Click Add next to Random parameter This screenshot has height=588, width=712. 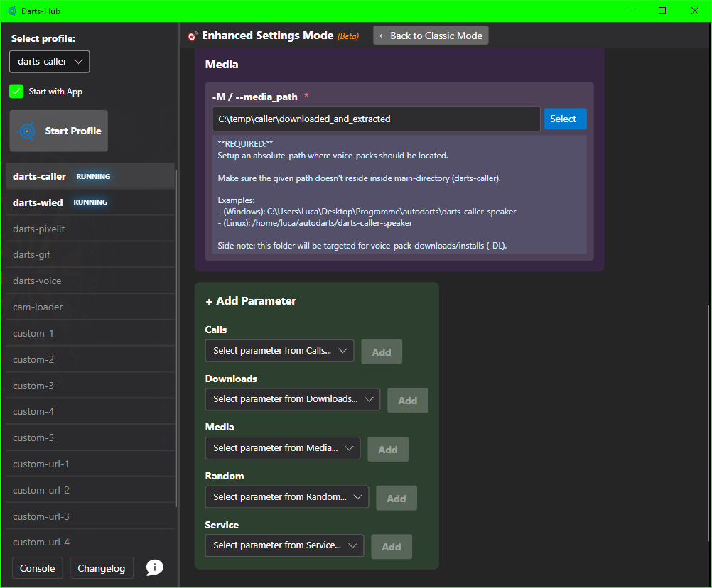point(396,499)
